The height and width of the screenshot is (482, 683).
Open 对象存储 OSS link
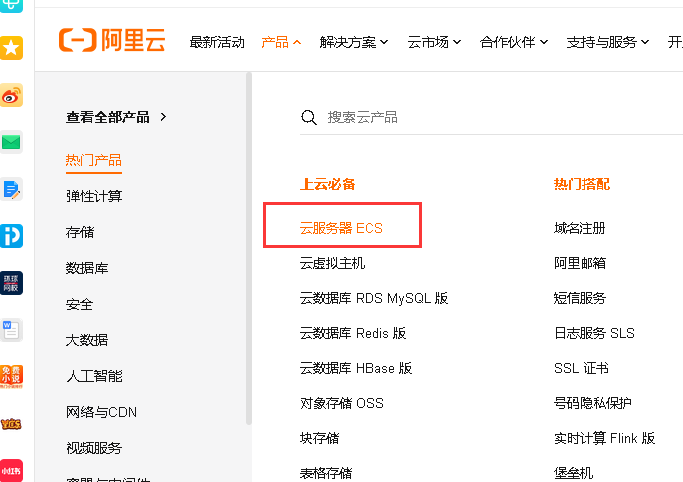pyautogui.click(x=342, y=403)
